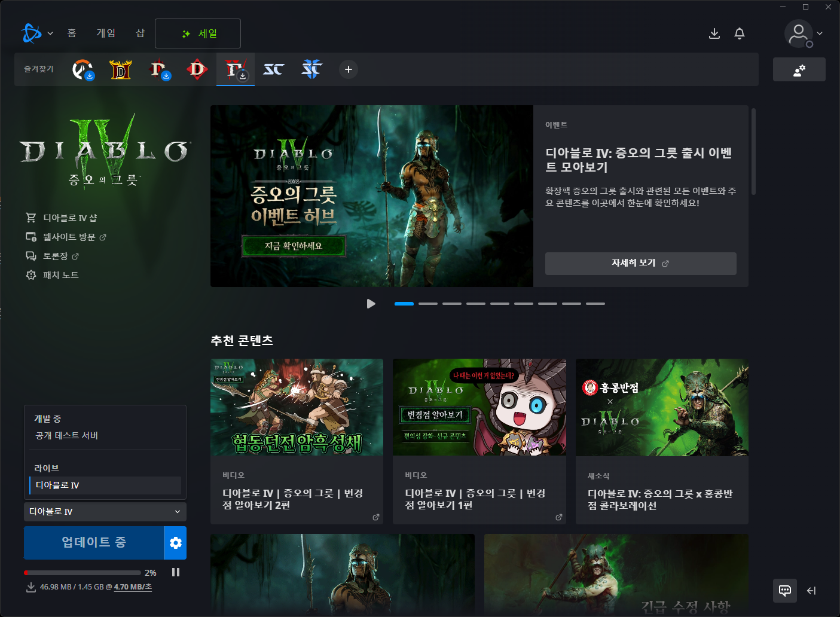
Task: Pause the update download
Action: (x=176, y=572)
